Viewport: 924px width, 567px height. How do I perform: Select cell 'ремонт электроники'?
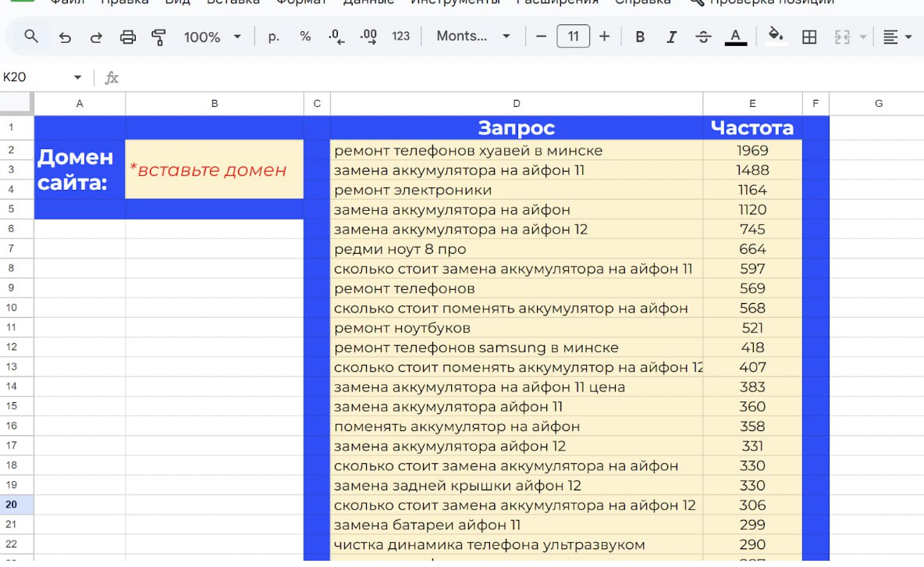click(516, 190)
